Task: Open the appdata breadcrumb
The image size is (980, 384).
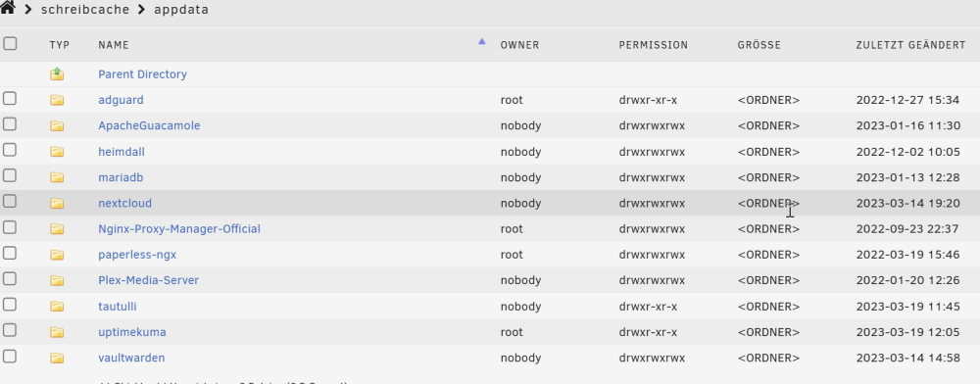Action: (x=181, y=10)
